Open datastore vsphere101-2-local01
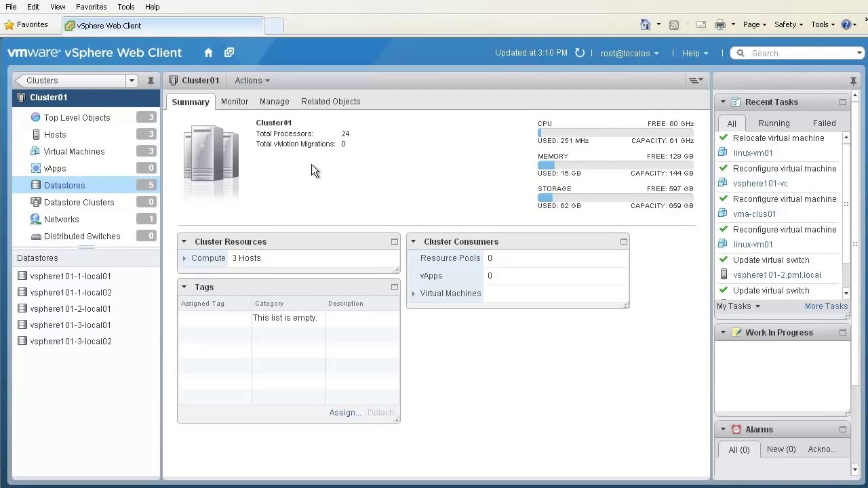The height and width of the screenshot is (488, 868). pyautogui.click(x=71, y=308)
